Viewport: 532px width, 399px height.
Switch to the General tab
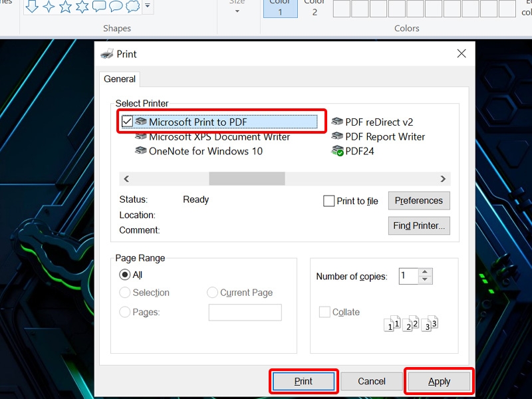pyautogui.click(x=120, y=79)
